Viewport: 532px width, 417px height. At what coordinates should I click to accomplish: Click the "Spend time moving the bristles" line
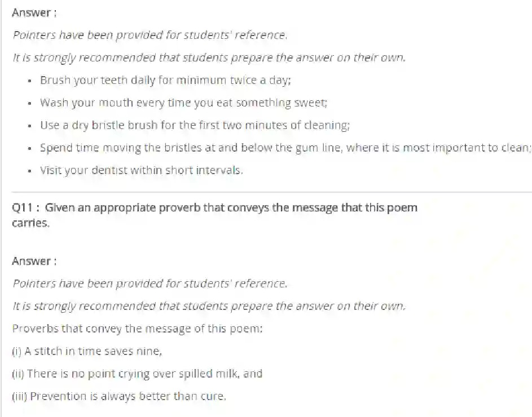[285, 148]
